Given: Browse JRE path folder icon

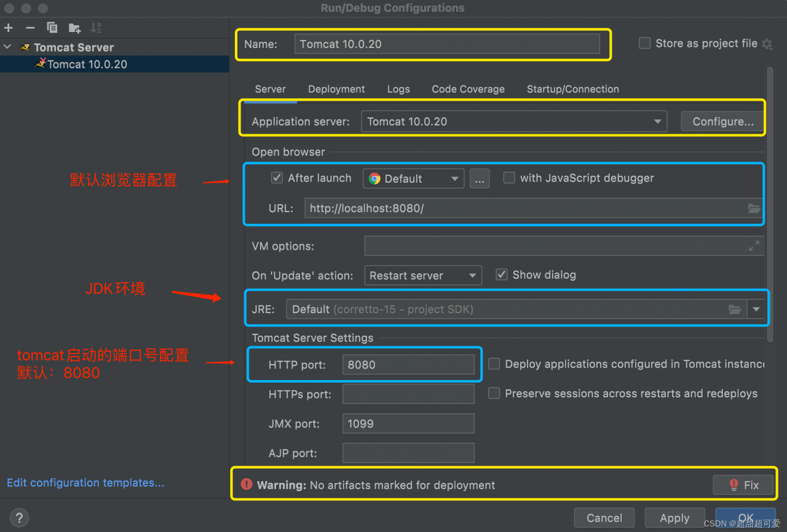Looking at the screenshot, I should pos(735,309).
